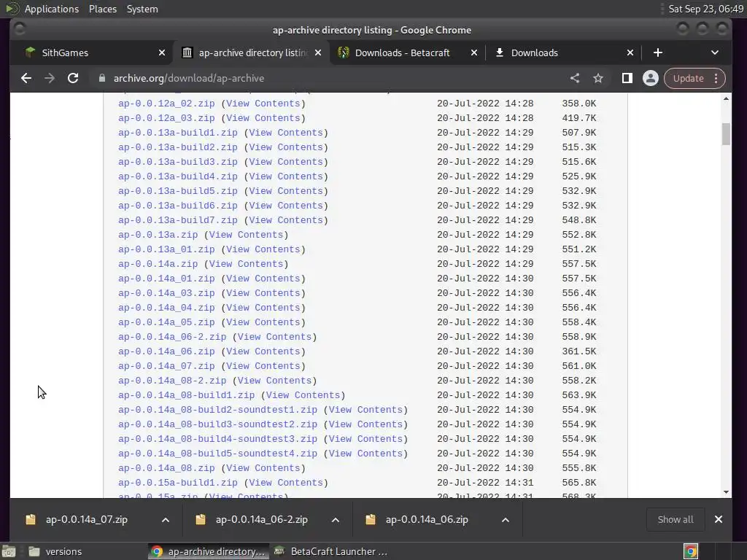Viewport: 747px width, 560px height.
Task: Click the page vertical scrollbar thumb
Action: click(726, 134)
